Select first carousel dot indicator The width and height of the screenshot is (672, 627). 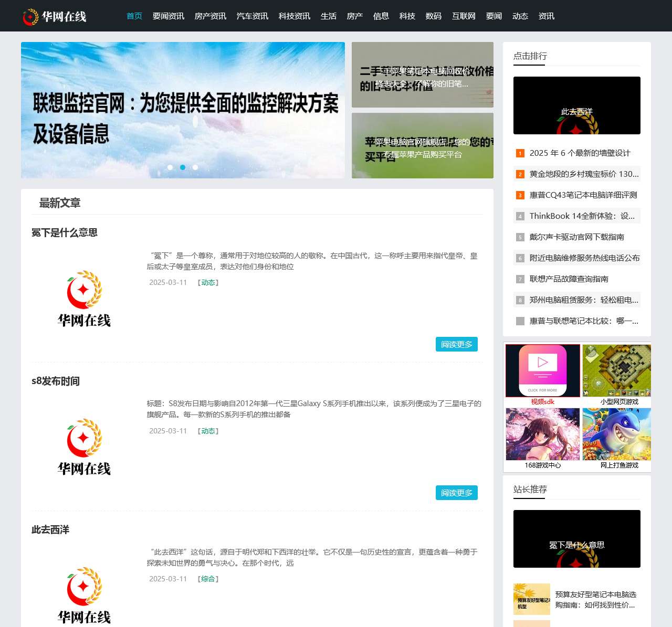(170, 167)
